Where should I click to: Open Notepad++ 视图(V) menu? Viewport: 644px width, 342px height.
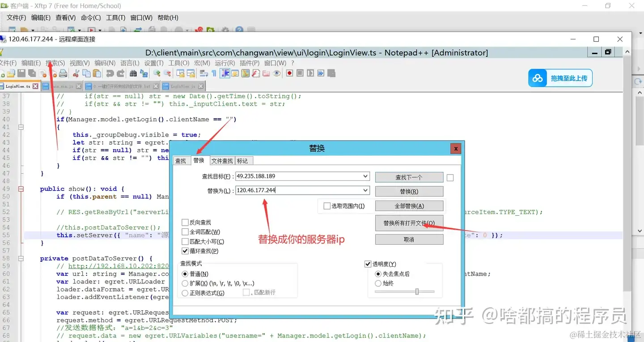[80, 63]
